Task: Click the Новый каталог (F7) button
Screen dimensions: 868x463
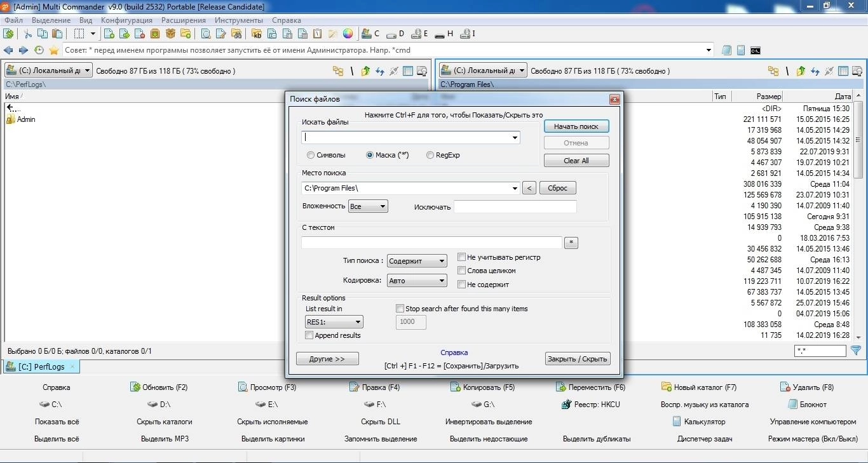Action: (699, 387)
